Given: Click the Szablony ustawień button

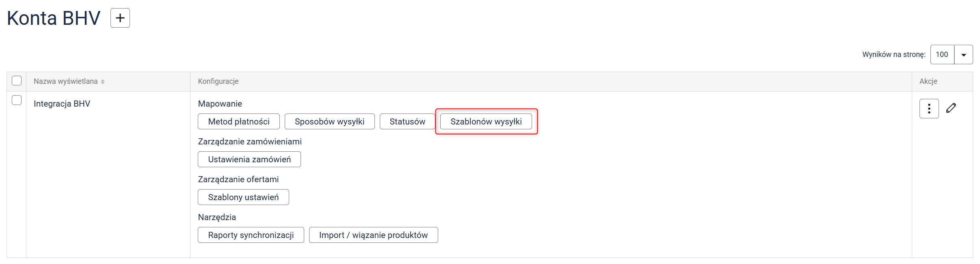Looking at the screenshot, I should (x=243, y=197).
